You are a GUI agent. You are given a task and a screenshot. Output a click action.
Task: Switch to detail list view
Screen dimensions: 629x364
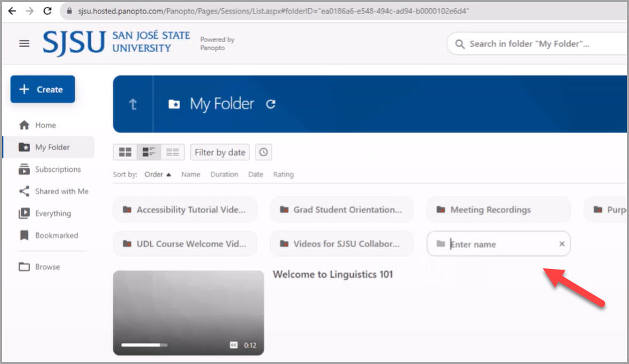coord(149,152)
